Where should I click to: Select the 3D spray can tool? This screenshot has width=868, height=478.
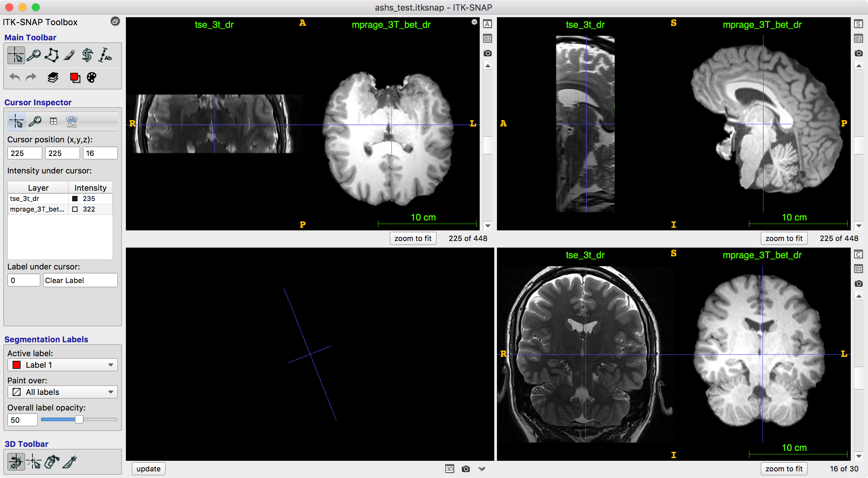(52, 461)
